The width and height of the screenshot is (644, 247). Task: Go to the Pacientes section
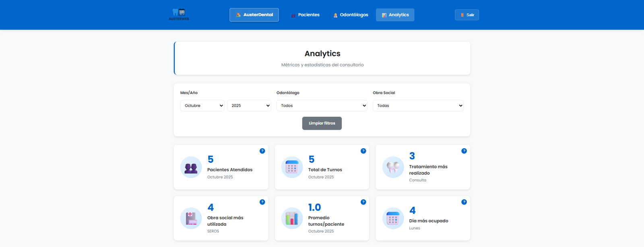305,15
